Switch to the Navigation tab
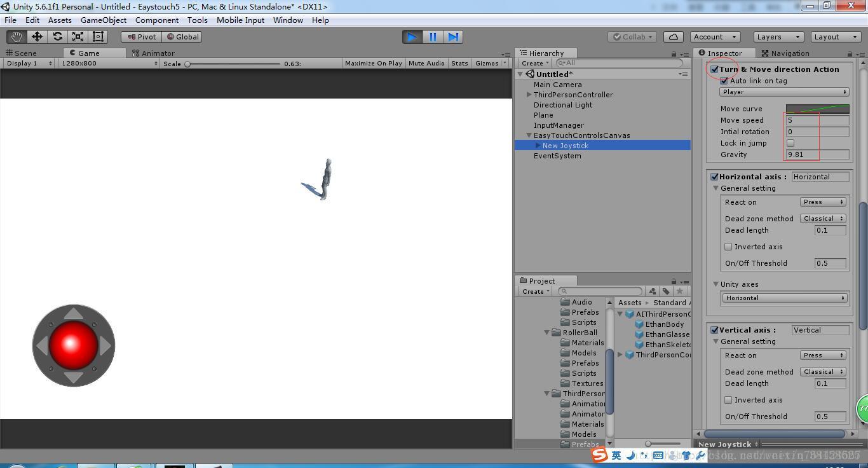The height and width of the screenshot is (468, 868). click(x=785, y=53)
